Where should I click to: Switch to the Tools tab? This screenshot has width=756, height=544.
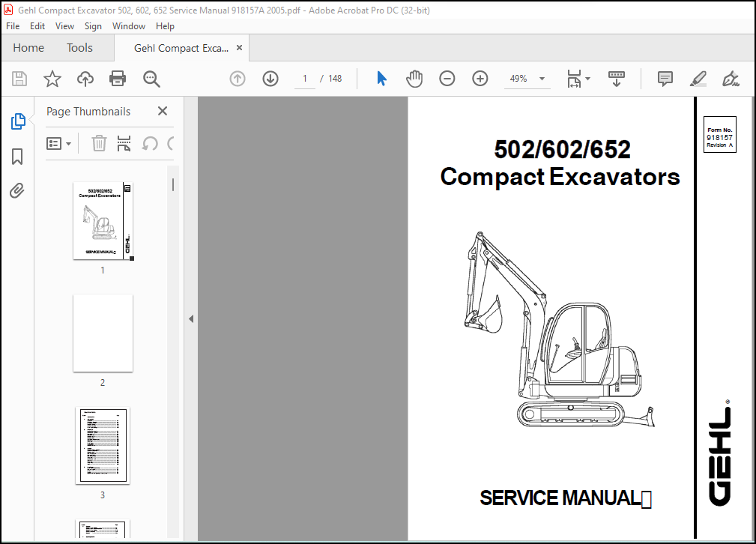pyautogui.click(x=79, y=48)
